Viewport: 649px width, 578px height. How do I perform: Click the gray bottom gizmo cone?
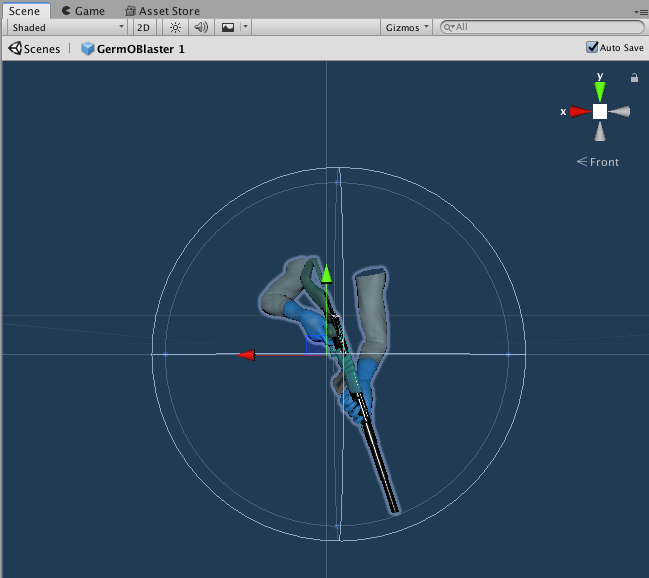tap(599, 132)
